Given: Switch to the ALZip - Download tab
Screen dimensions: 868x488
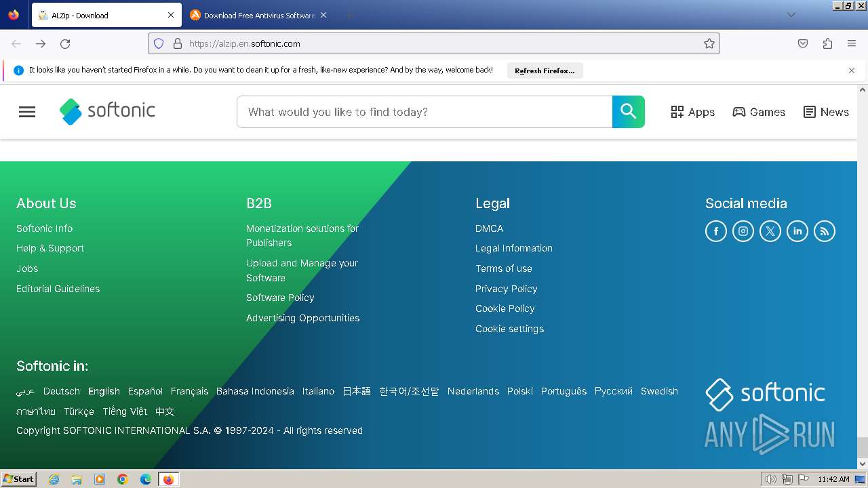Looking at the screenshot, I should pyautogui.click(x=106, y=15).
